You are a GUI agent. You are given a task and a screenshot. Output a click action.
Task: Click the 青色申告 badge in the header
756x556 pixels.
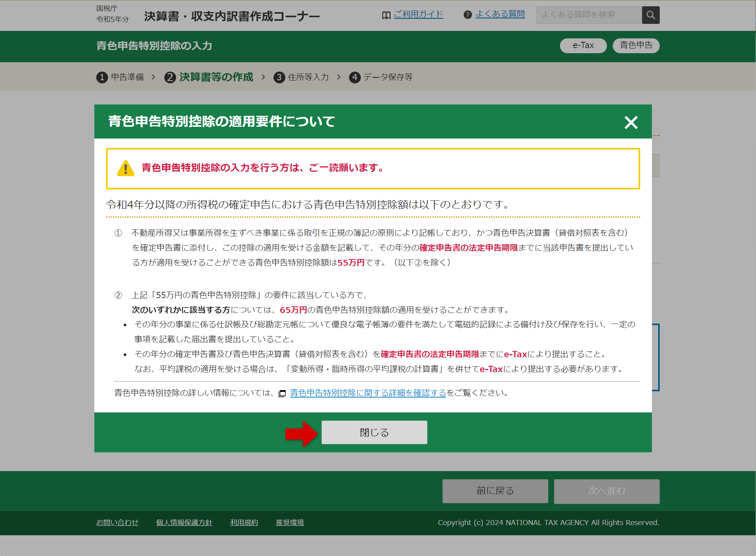pos(635,45)
